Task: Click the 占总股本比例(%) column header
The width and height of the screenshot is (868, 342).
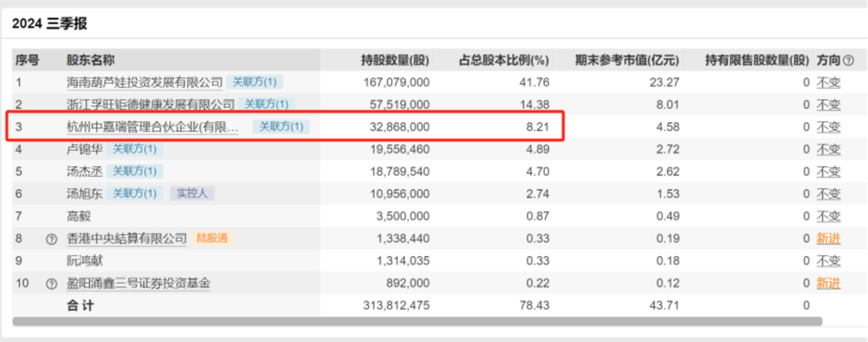Action: click(x=504, y=60)
